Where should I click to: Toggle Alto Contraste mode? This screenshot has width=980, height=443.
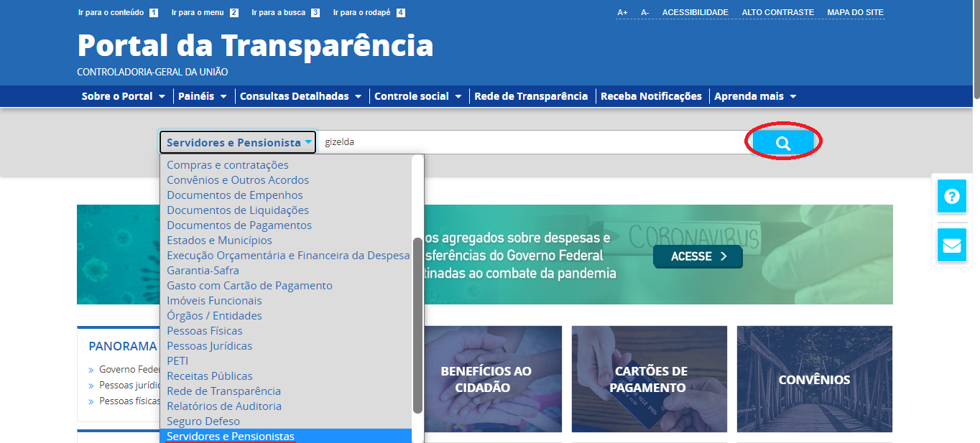click(x=777, y=13)
